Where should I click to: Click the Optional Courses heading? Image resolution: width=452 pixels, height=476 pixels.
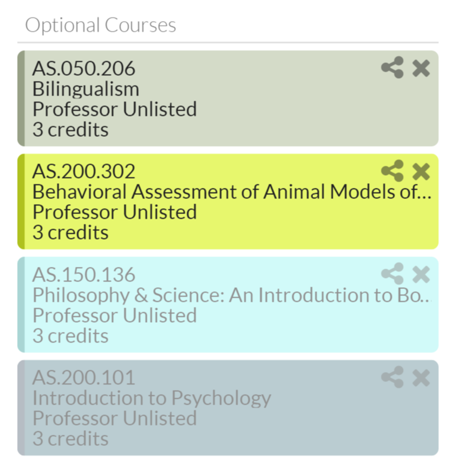(x=101, y=25)
